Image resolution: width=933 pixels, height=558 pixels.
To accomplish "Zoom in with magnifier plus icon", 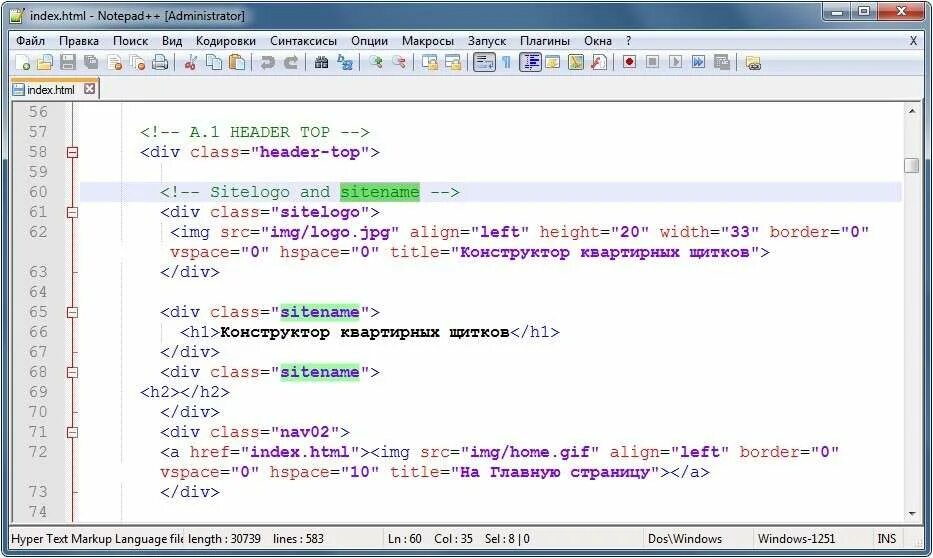I will (375, 62).
